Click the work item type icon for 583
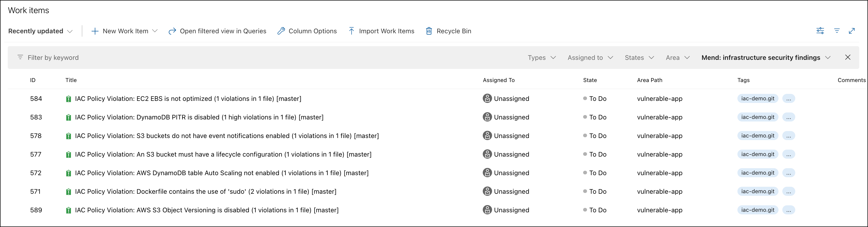This screenshot has height=227, width=868. 68,117
